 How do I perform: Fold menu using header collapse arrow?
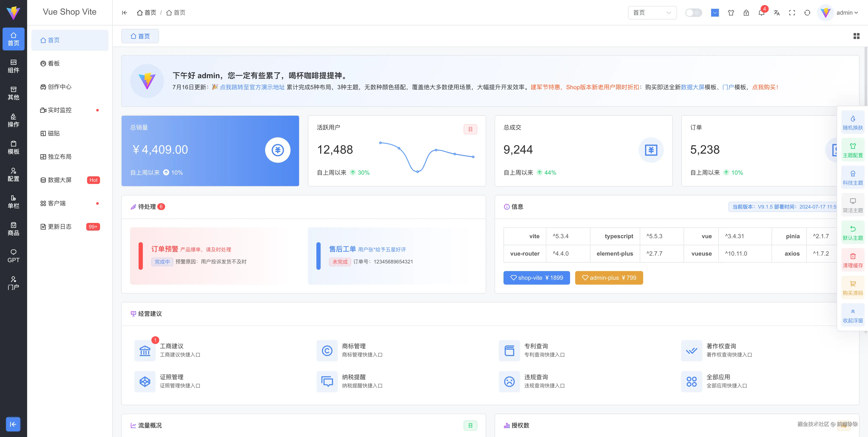pos(124,13)
